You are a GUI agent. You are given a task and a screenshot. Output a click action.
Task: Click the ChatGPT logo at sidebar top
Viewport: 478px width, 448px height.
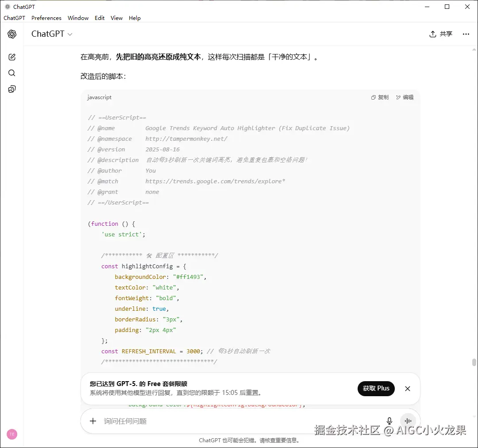point(12,34)
